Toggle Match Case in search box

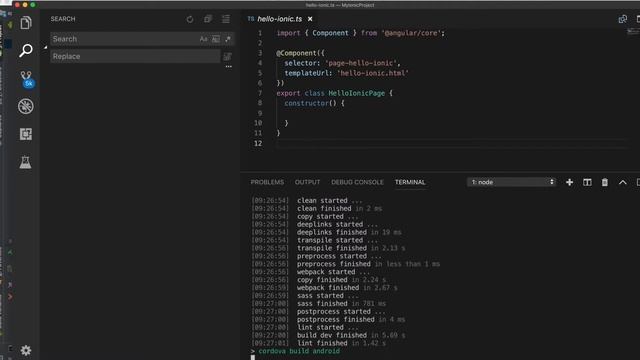pyautogui.click(x=203, y=39)
